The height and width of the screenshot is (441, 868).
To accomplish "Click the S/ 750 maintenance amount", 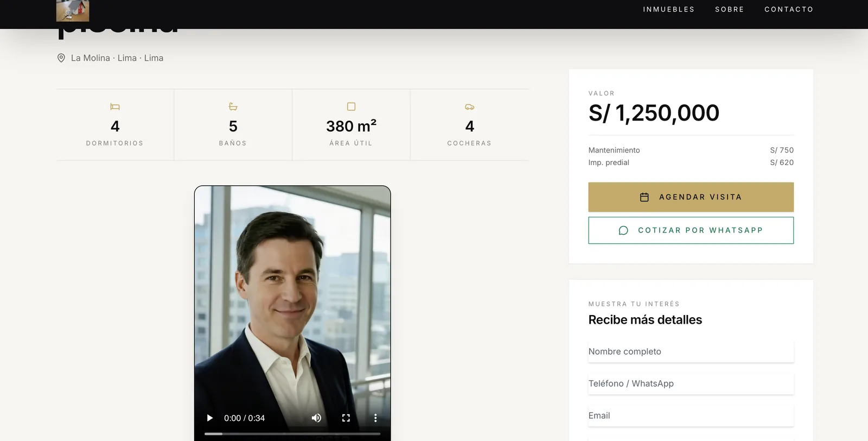I will (x=782, y=150).
